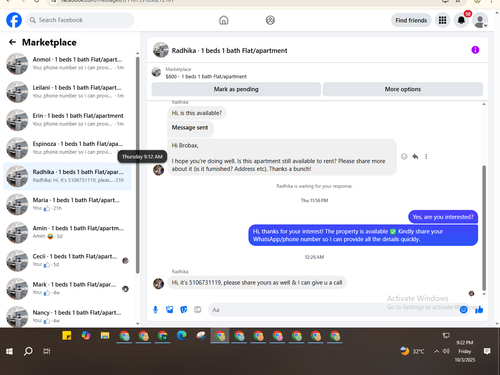Click the conversation list scrollbar
Viewport: 500px width, 375px height.
138,165
